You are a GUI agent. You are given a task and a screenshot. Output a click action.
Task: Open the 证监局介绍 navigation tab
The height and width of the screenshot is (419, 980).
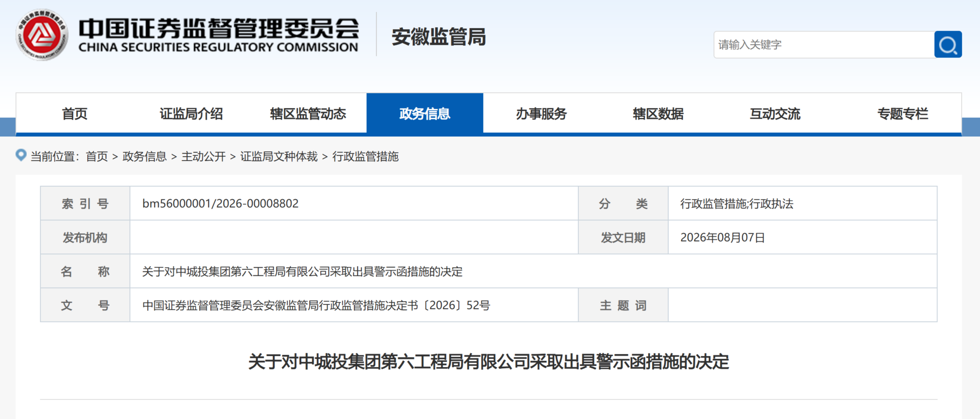point(191,114)
